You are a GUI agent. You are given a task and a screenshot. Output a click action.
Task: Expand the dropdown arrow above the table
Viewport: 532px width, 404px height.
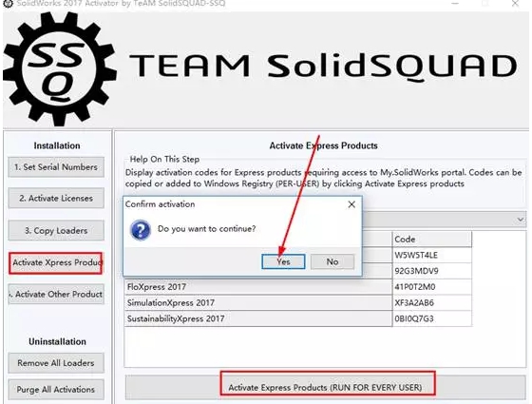point(521,220)
